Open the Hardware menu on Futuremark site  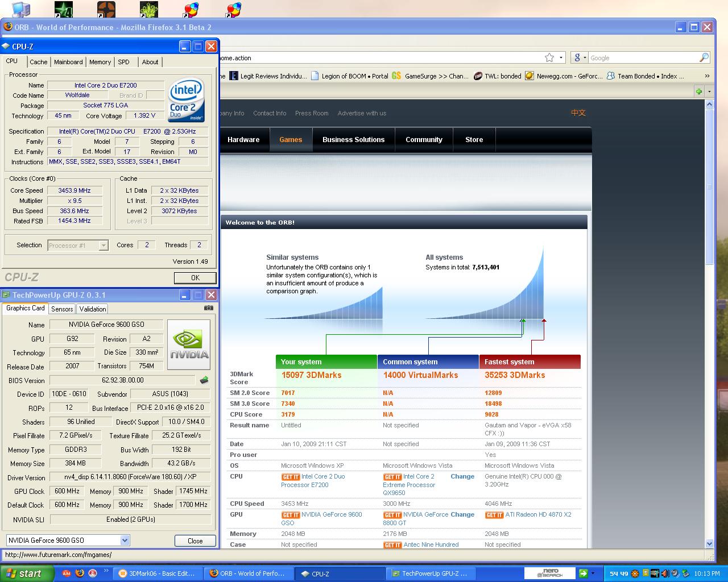coord(243,140)
